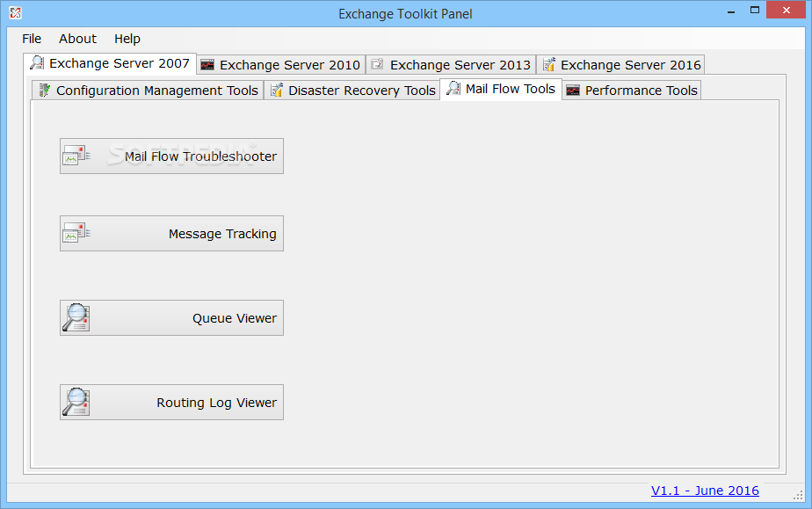812x509 pixels.
Task: Launch Message Tracking tool
Action: click(171, 234)
